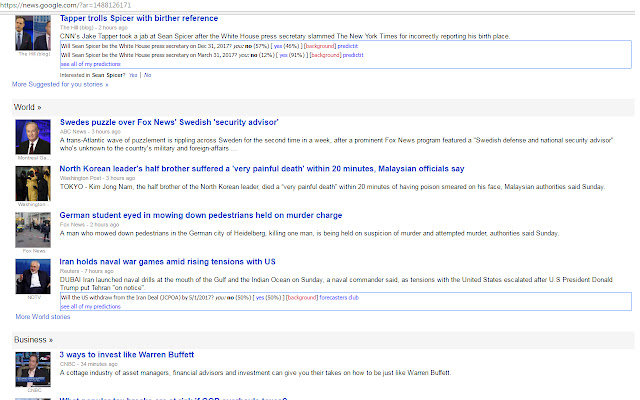640x400 pixels.
Task: Click the 'CNBC - 34 minutes ago' source line
Action: coord(89,364)
